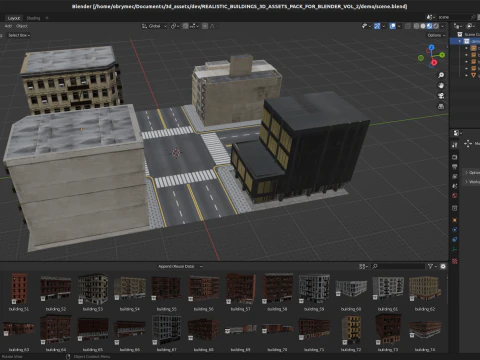Click the green Y axis gizmo
This screenshot has height=360, width=480.
(442, 55)
